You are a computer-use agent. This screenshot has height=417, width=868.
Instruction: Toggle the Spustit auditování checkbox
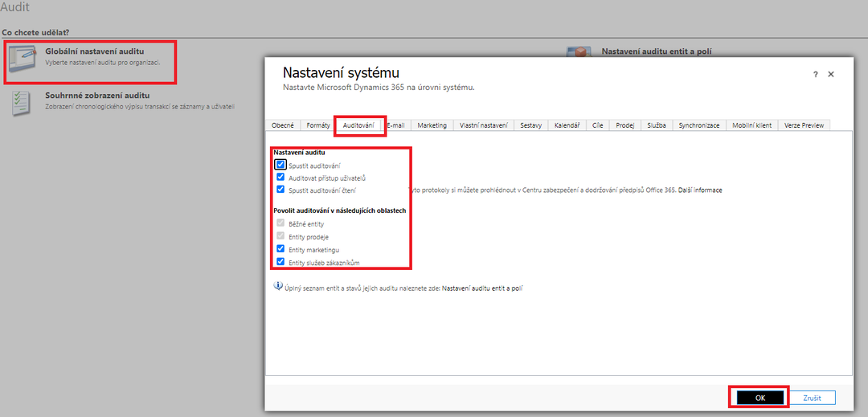pyautogui.click(x=280, y=165)
